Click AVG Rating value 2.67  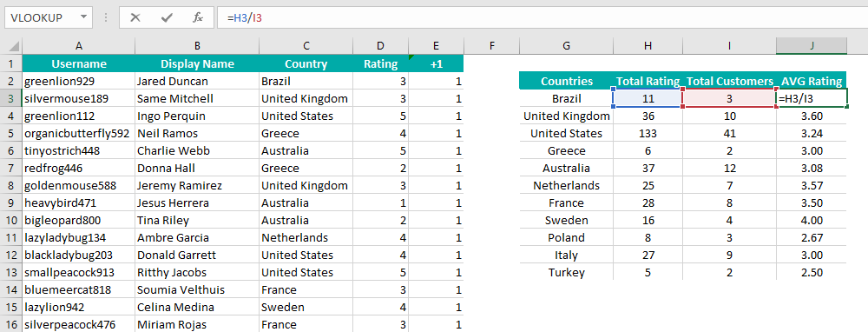coord(812,238)
